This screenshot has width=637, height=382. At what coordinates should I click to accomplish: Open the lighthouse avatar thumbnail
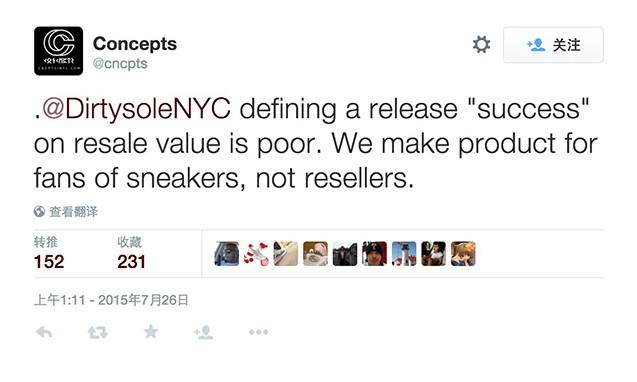click(x=404, y=254)
